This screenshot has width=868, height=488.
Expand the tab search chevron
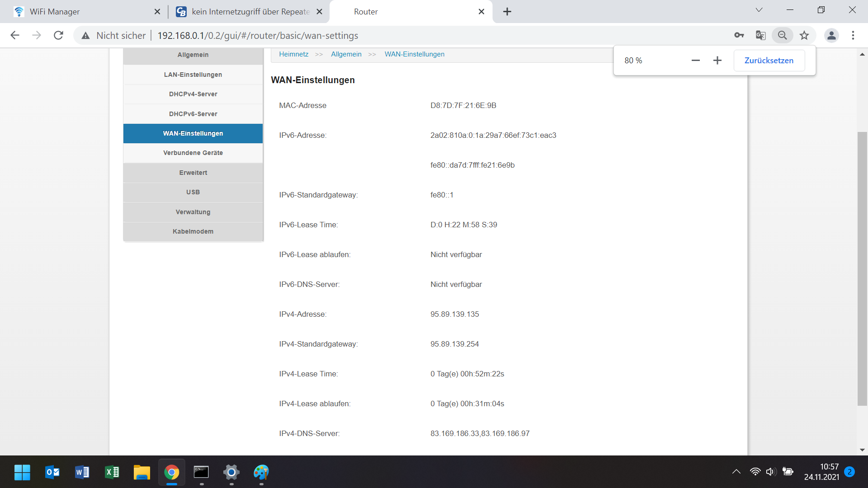coord(759,10)
